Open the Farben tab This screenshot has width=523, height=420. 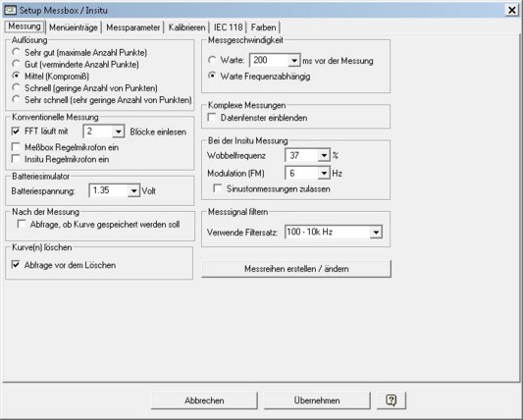(x=264, y=27)
